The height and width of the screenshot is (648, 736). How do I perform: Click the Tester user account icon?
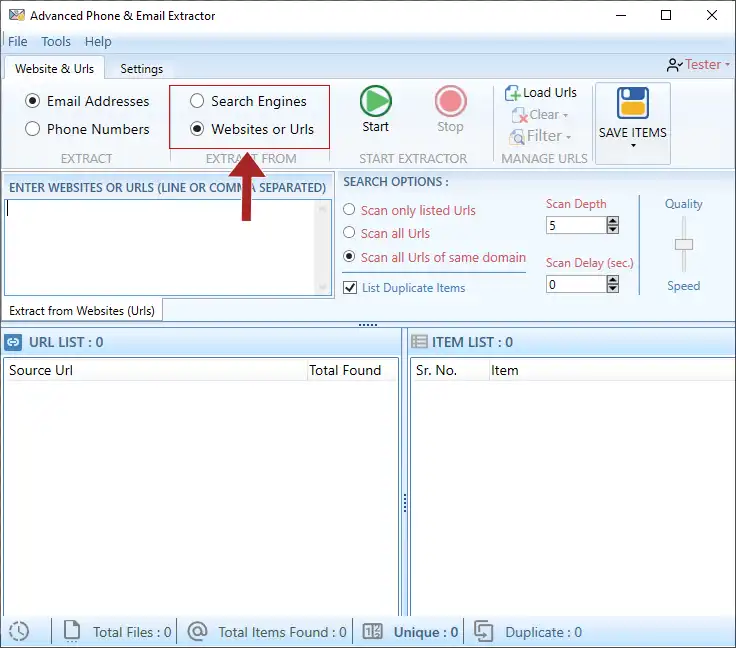click(x=674, y=65)
